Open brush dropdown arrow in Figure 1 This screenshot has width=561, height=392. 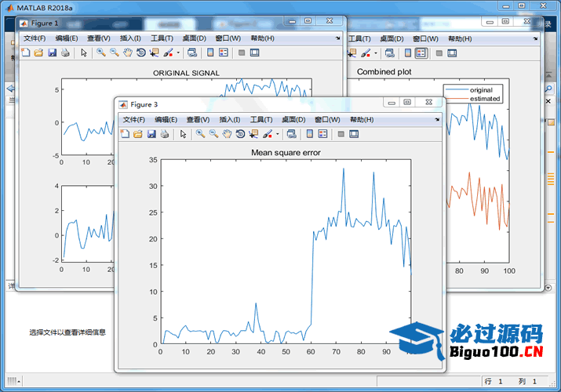pos(178,53)
